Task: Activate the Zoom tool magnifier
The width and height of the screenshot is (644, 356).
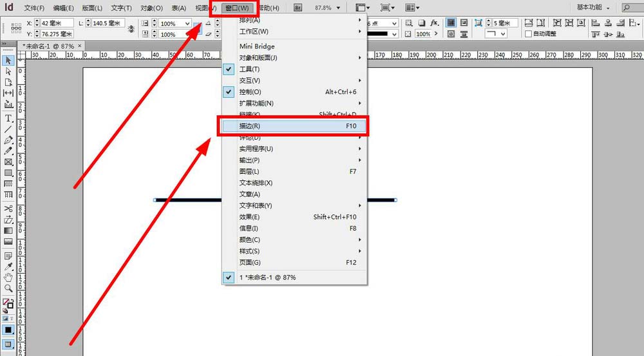Action: 8,288
